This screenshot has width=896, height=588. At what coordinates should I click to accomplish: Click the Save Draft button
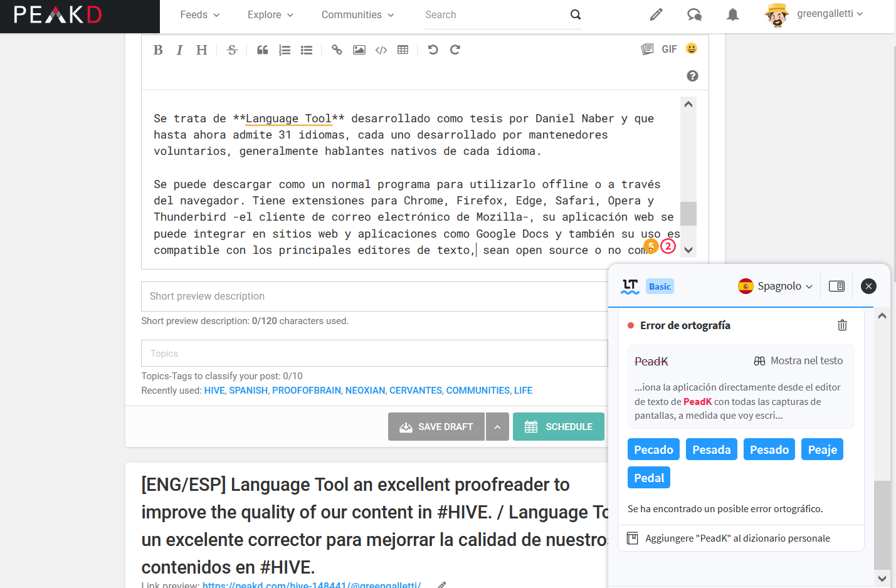tap(436, 427)
